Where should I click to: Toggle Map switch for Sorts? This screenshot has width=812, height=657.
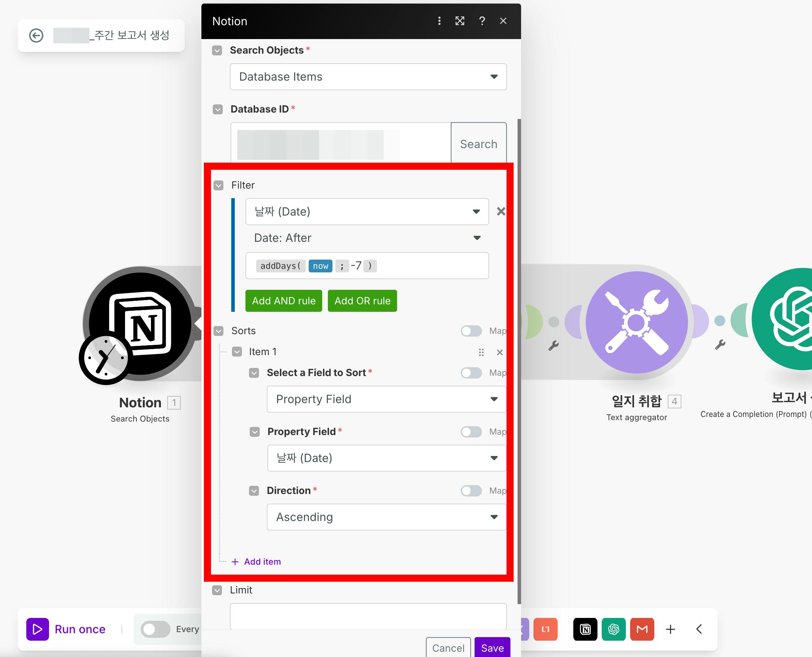coord(471,331)
